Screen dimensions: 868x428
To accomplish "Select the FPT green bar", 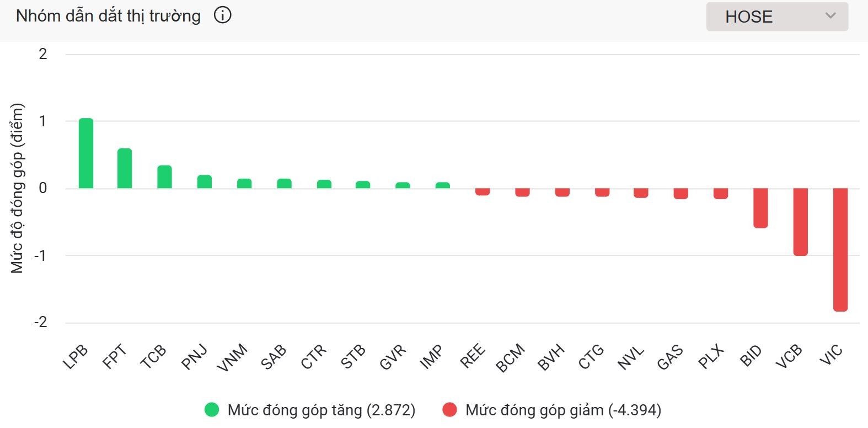I will click(x=125, y=169).
